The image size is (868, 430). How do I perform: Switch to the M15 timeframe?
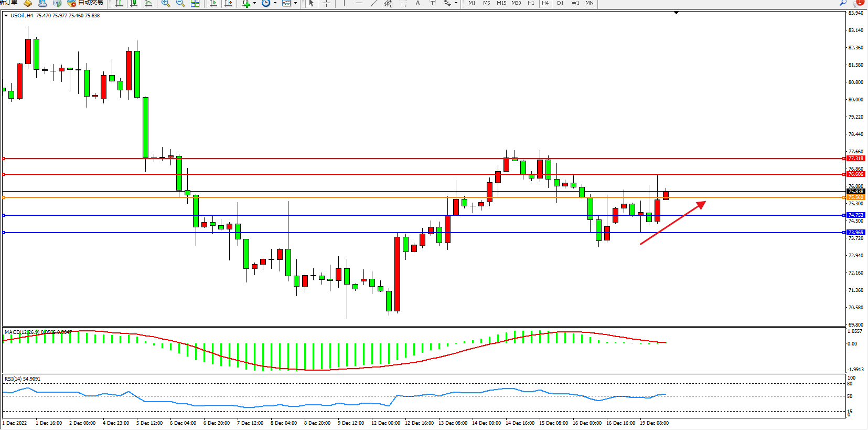[501, 3]
